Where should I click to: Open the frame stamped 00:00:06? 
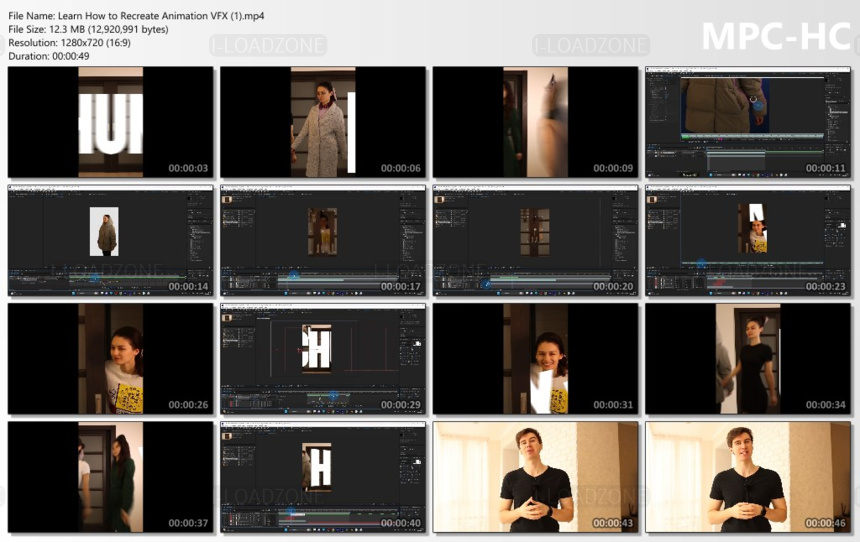[x=323, y=122]
